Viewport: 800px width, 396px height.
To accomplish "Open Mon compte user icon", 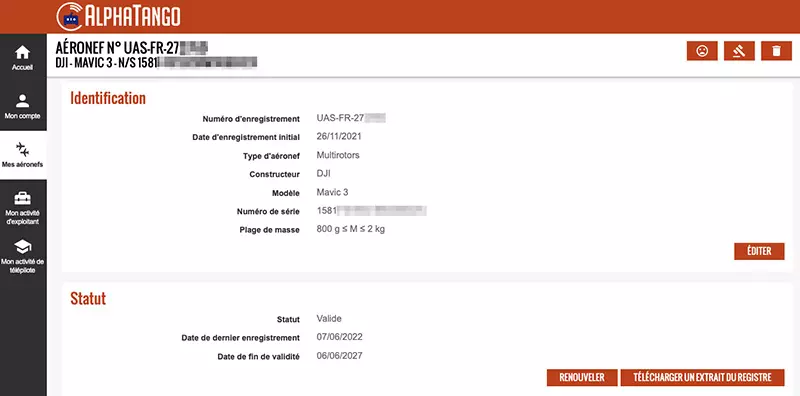I will (22, 101).
